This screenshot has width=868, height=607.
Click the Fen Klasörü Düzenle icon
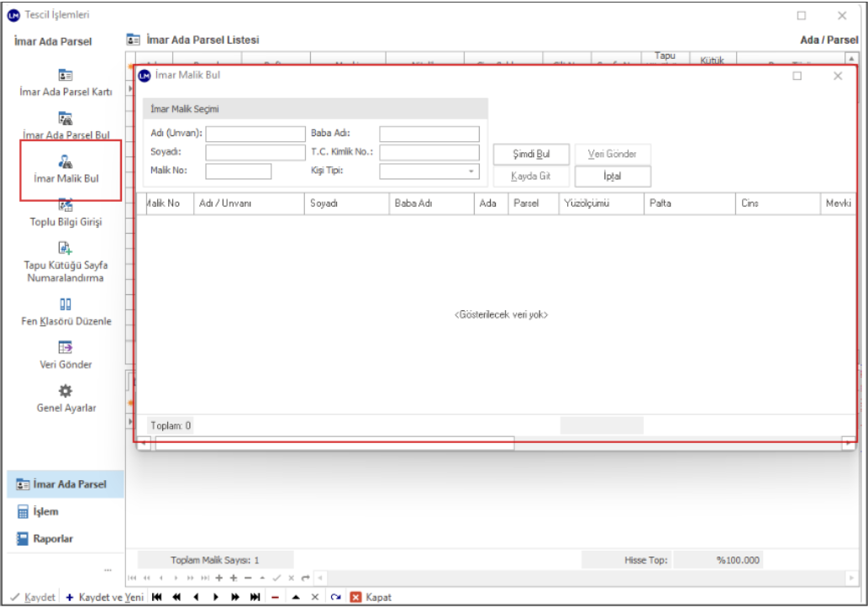coord(65,304)
